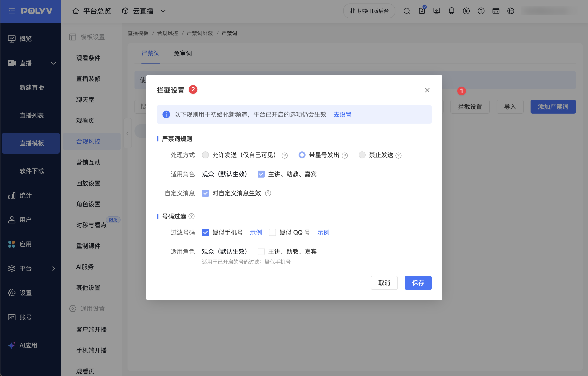The image size is (588, 376).
Task: Click 切换旧版后台 button
Action: click(369, 11)
